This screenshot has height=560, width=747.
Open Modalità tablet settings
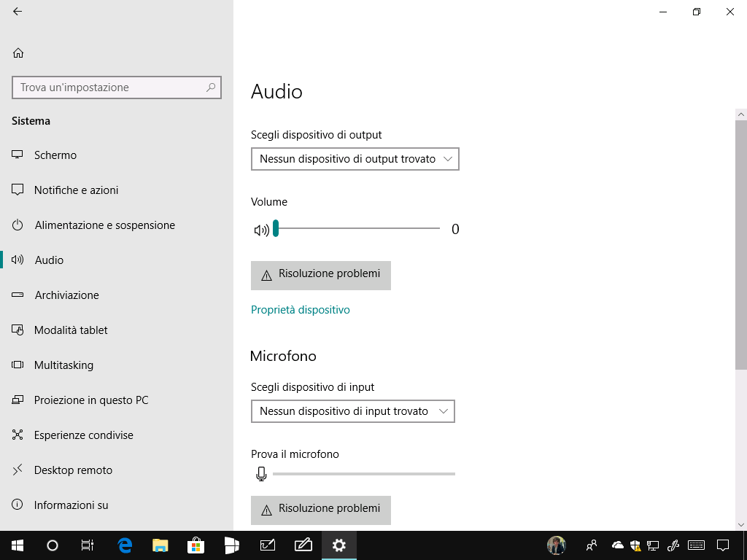coord(117,330)
